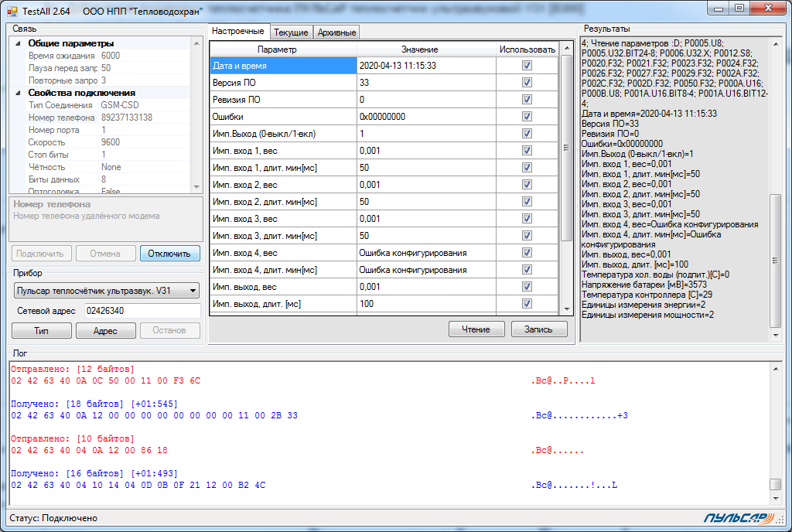Click Имп. выход, длит. value 100
The image size is (792, 532).
(426, 304)
